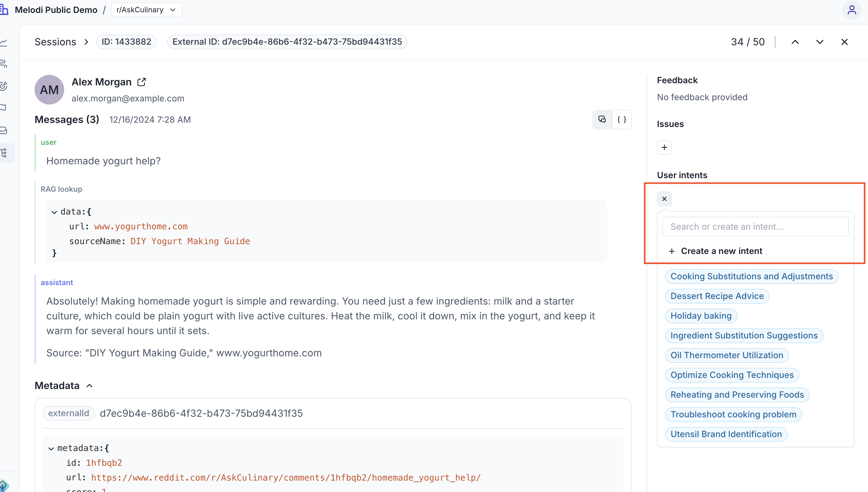Collapse the metadata JSON object
Viewport: 868px width, 492px height.
point(51,449)
